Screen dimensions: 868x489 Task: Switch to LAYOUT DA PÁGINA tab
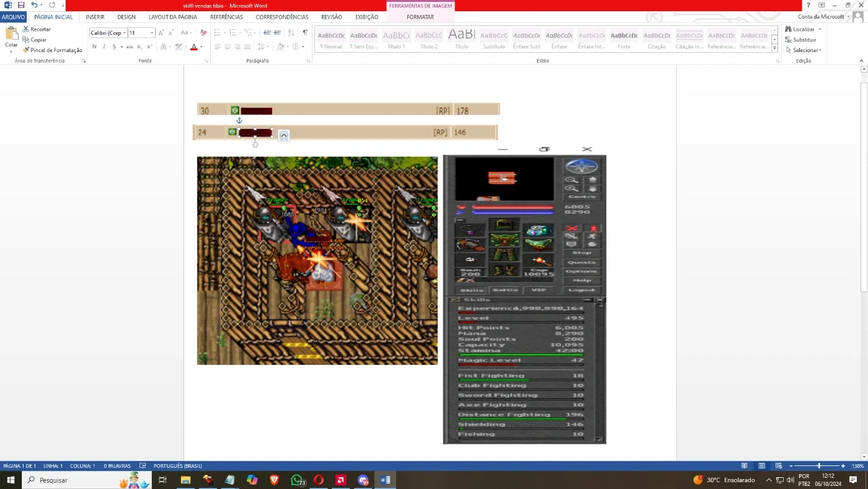tap(173, 17)
